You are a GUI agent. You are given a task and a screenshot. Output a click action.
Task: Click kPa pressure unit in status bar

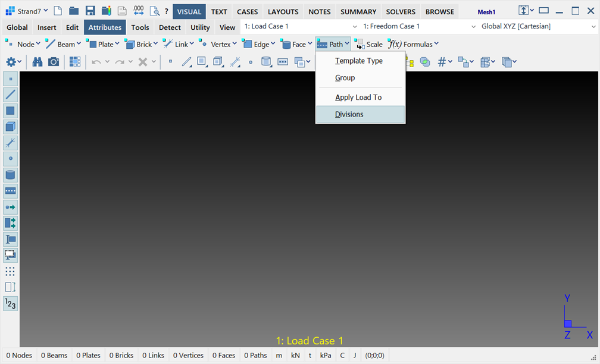(326, 356)
